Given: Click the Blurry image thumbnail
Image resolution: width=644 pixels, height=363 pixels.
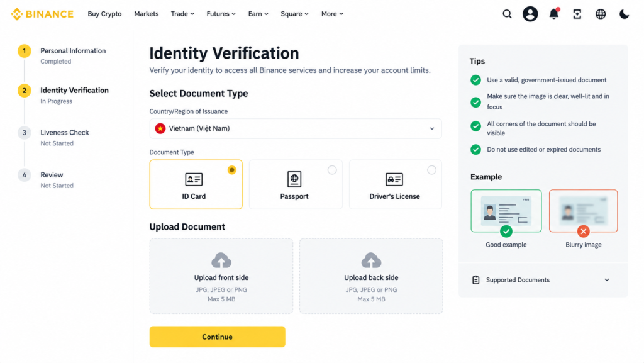Looking at the screenshot, I should pyautogui.click(x=583, y=211).
